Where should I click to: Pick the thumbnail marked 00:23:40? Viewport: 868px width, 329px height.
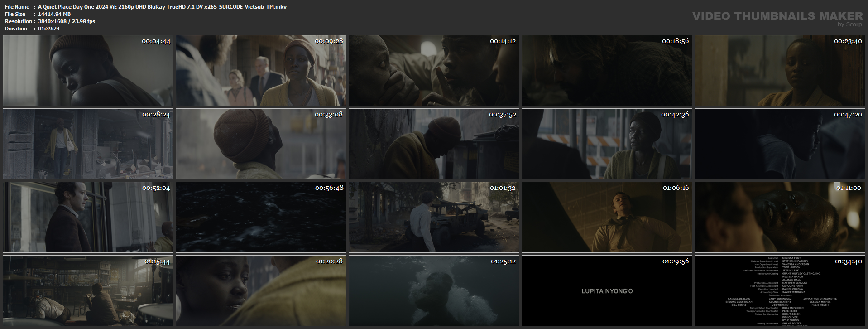(x=780, y=71)
